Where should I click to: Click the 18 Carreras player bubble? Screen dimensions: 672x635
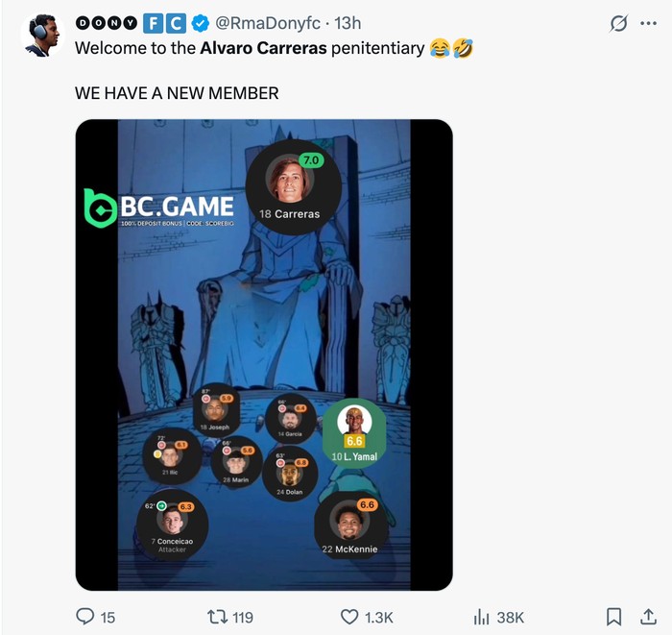294,187
